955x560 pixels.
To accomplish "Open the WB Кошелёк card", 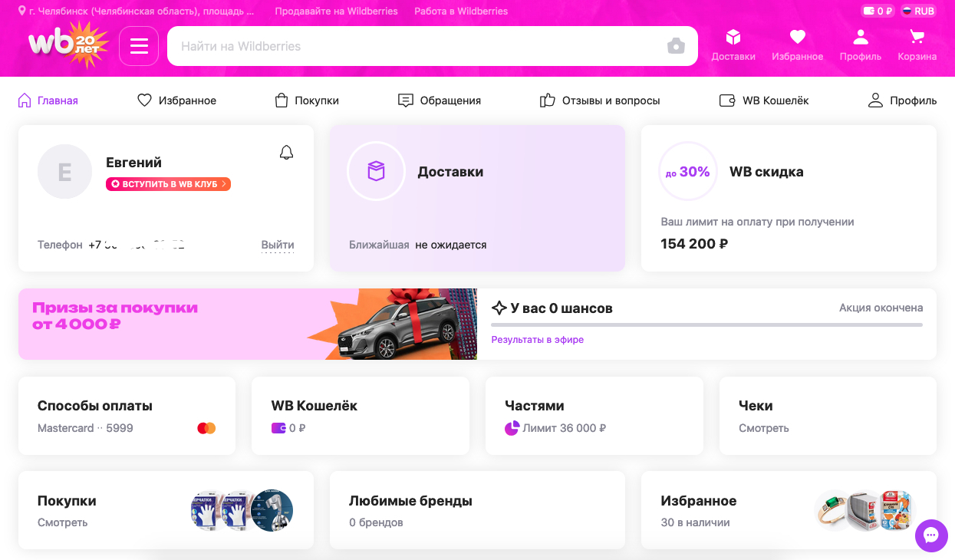I will click(360, 416).
